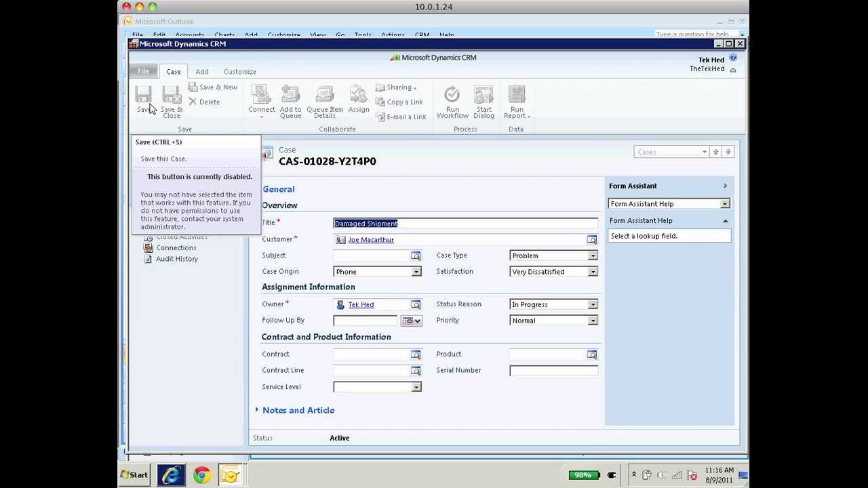Click the Follow Up By date field

[366, 321]
